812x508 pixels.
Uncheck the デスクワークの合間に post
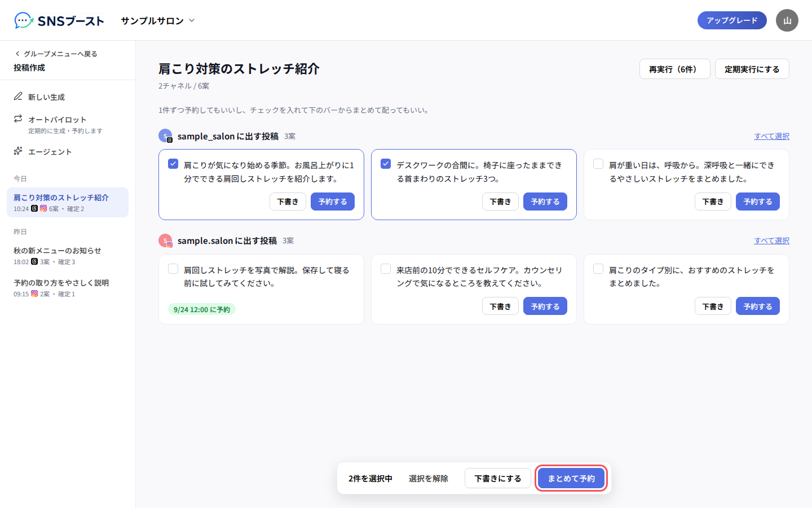click(x=386, y=164)
